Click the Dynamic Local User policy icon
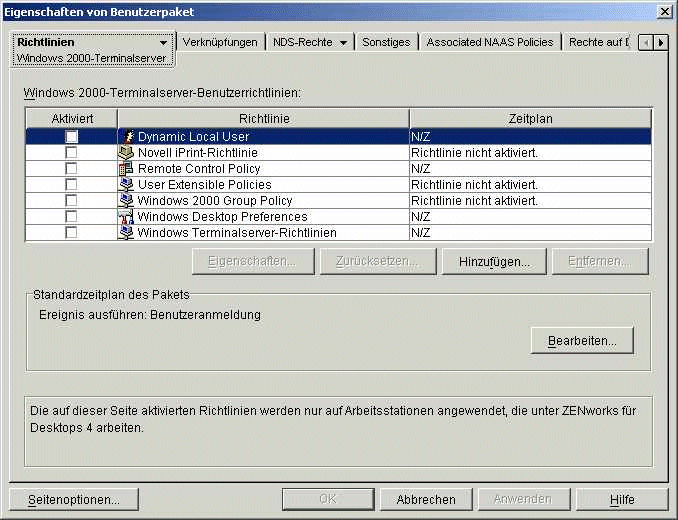678x520 pixels. [x=127, y=136]
